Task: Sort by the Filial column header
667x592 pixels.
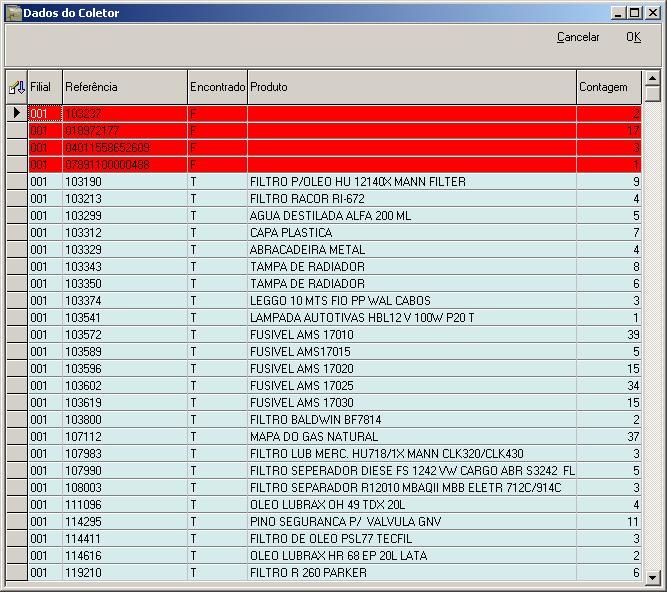Action: pyautogui.click(x=44, y=87)
